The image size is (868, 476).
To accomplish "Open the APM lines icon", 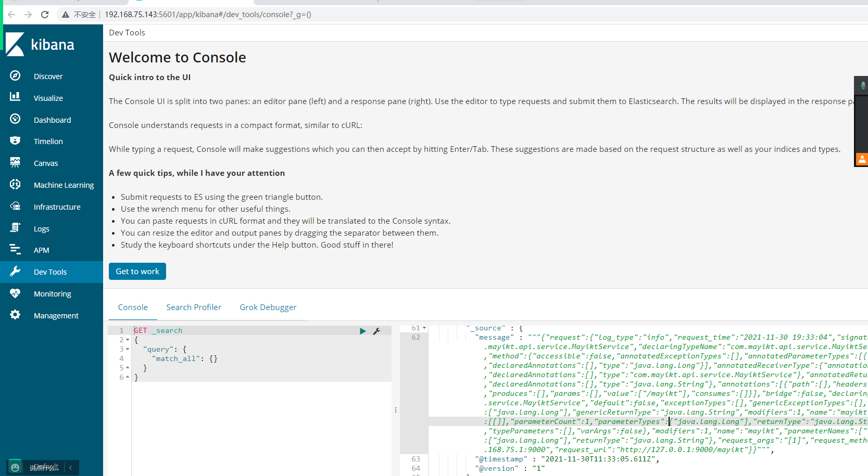I will [x=15, y=250].
